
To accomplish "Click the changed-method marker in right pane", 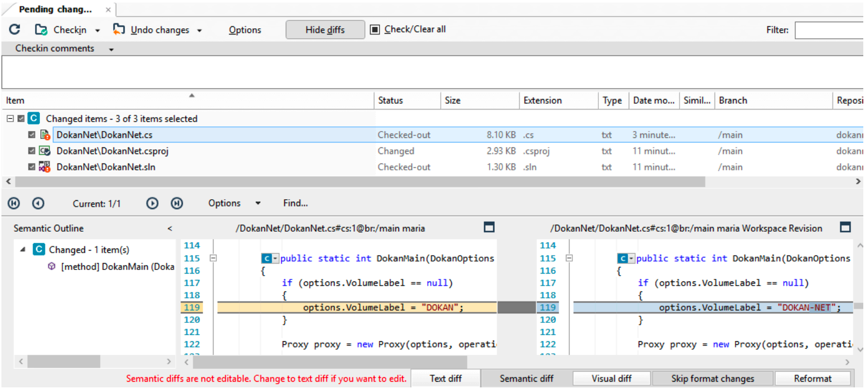I will [626, 258].
